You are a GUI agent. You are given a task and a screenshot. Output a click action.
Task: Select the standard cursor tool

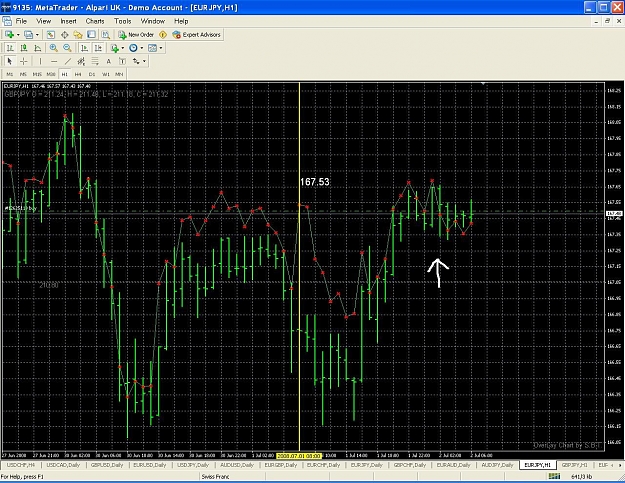tap(10, 61)
